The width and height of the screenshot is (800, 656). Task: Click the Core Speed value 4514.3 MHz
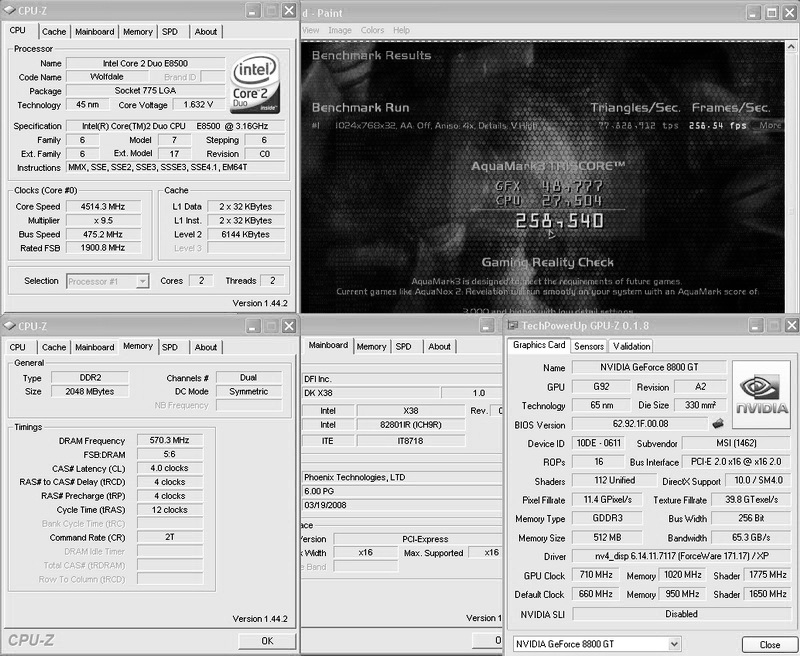tap(104, 207)
